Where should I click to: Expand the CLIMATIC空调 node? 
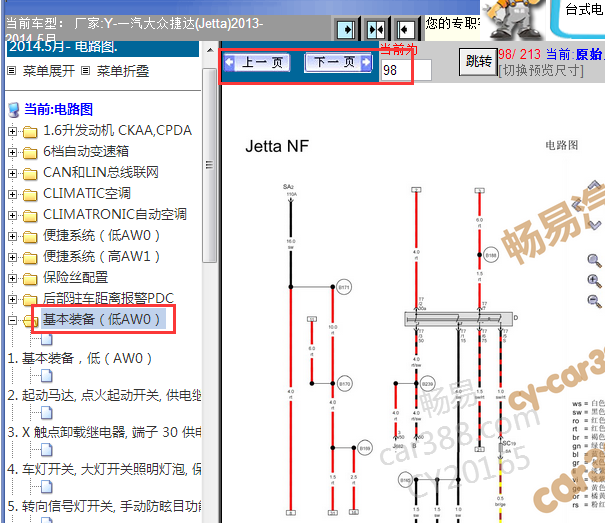[12, 195]
